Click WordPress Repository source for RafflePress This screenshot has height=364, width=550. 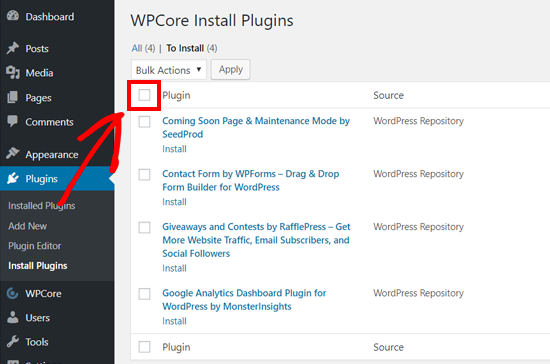(x=418, y=227)
